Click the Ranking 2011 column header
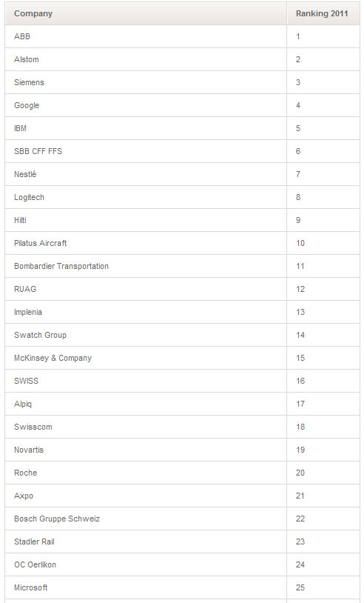364x603 pixels. click(323, 13)
